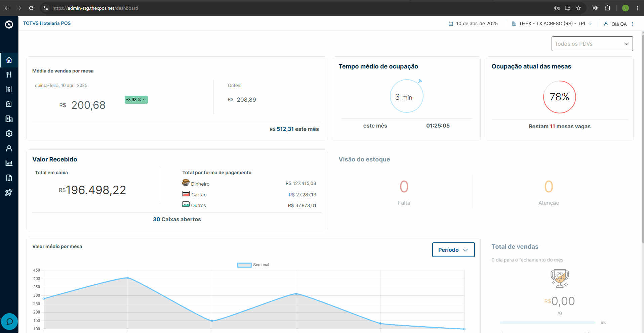
Task: Open the fork and knife restaurant menu icon
Action: point(9,75)
